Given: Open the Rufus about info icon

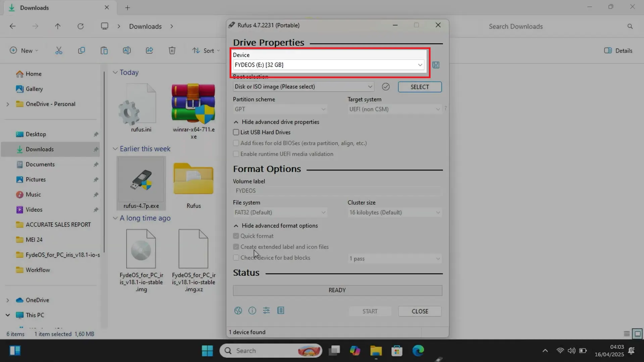Looking at the screenshot, I should tap(252, 310).
